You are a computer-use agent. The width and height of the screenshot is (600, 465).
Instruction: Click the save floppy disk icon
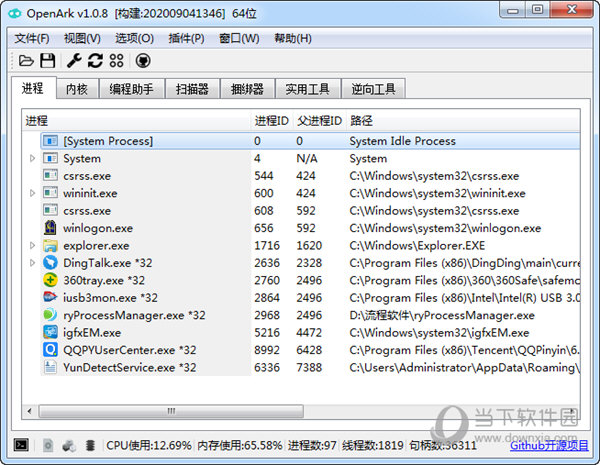pyautogui.click(x=48, y=60)
